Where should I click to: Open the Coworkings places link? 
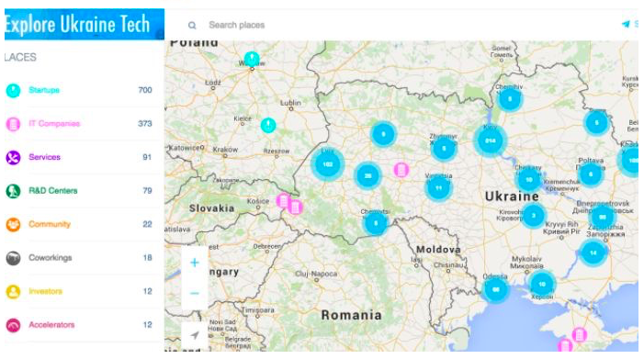pos(51,258)
